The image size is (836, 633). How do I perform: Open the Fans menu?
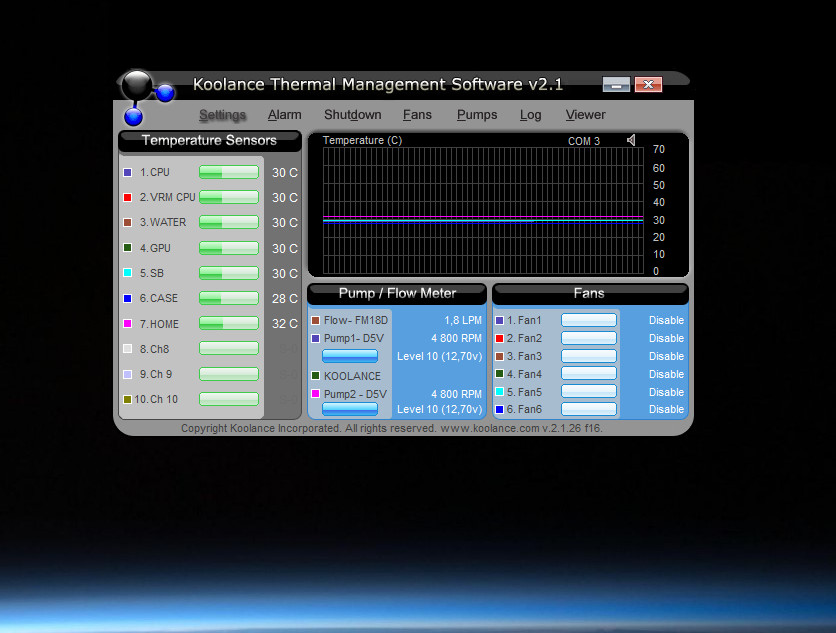[417, 115]
